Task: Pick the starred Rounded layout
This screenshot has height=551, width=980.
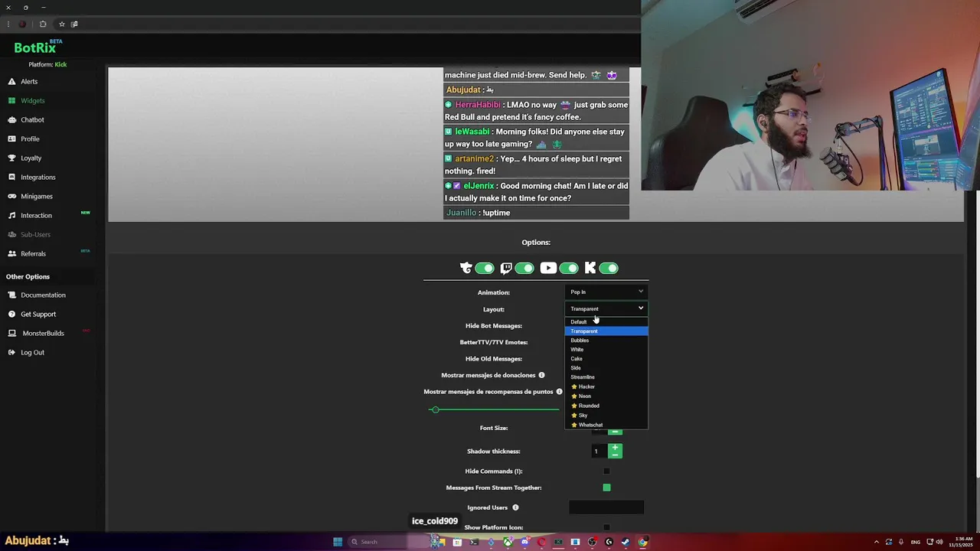Action: (x=606, y=406)
